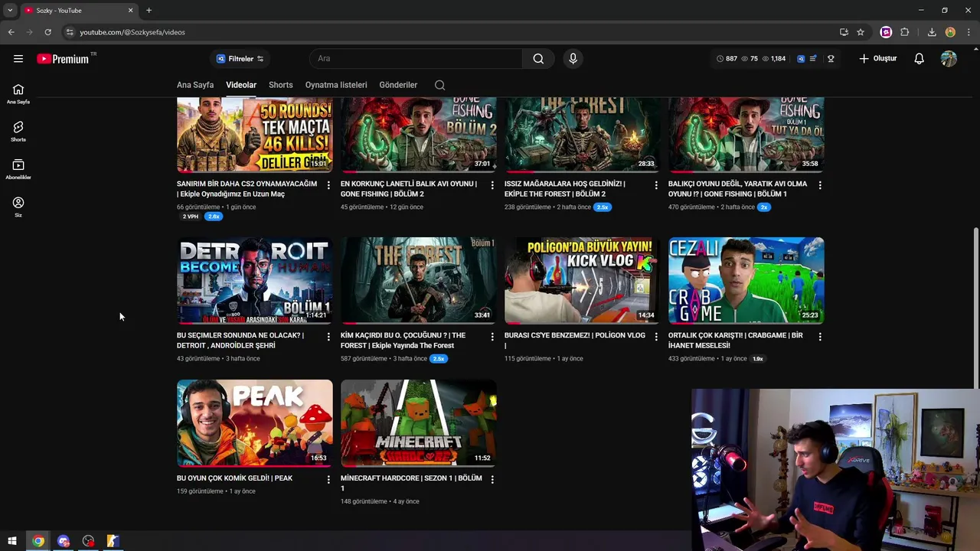Open the notifications bell
Screen dimensions: 980x551
coord(919,59)
